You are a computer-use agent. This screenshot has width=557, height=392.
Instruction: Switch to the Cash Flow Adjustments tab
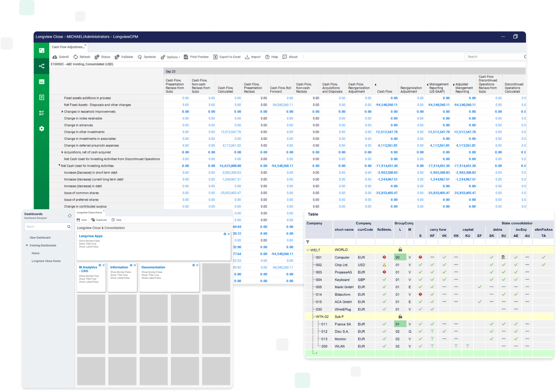pyautogui.click(x=67, y=47)
